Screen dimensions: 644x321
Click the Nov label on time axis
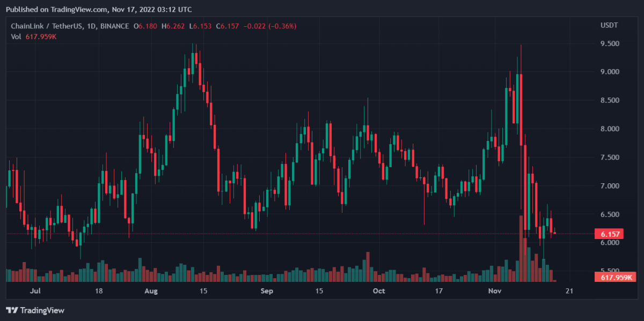pyautogui.click(x=495, y=291)
